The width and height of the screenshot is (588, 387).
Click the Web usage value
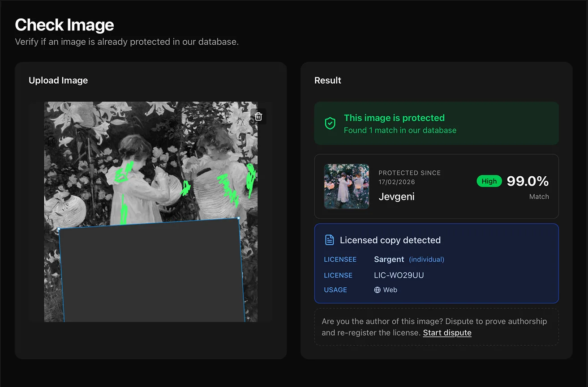point(390,290)
